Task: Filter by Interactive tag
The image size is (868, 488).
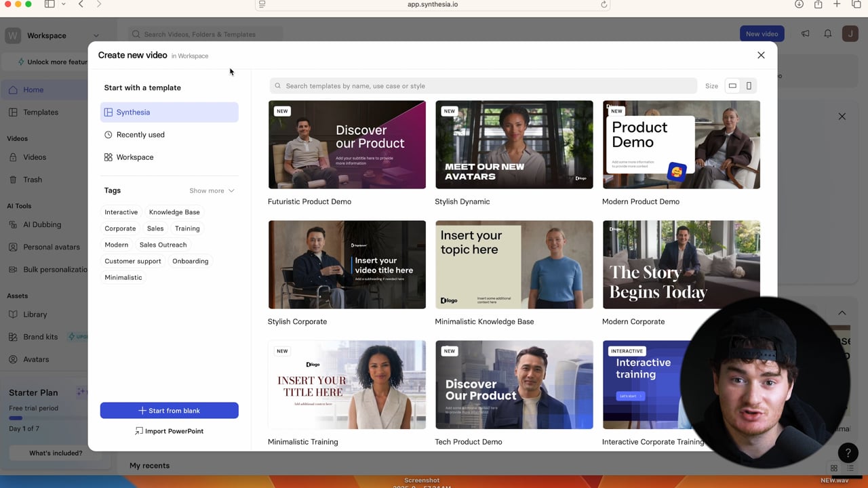Action: click(121, 212)
